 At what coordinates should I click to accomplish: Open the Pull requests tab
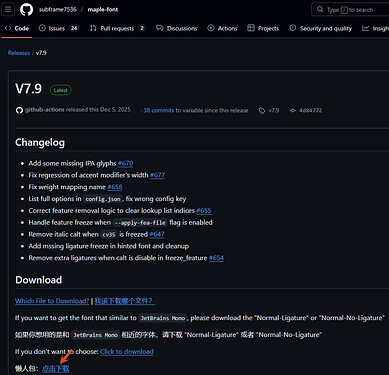(118, 28)
